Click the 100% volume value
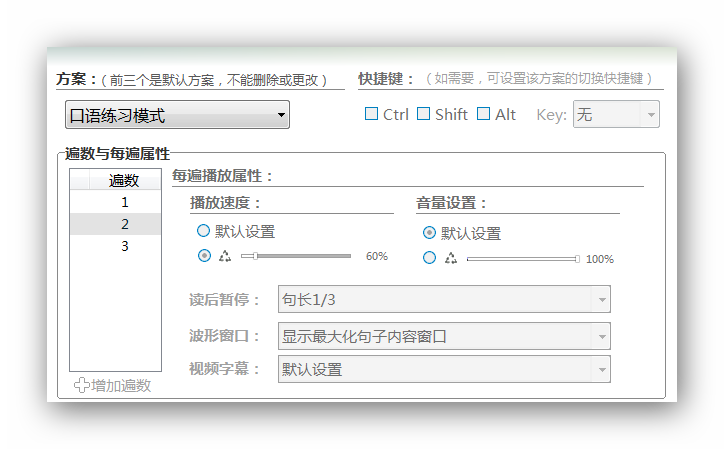The width and height of the screenshot is (724, 449). click(x=600, y=259)
